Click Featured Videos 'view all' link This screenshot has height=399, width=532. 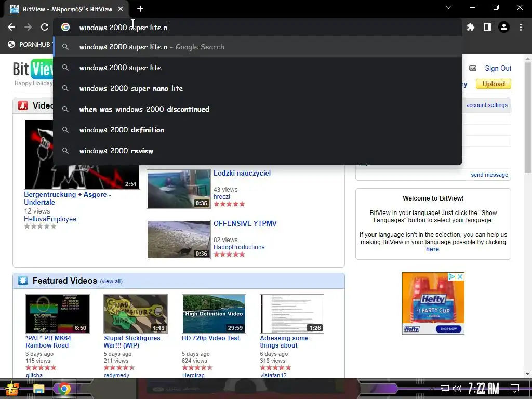(x=111, y=281)
